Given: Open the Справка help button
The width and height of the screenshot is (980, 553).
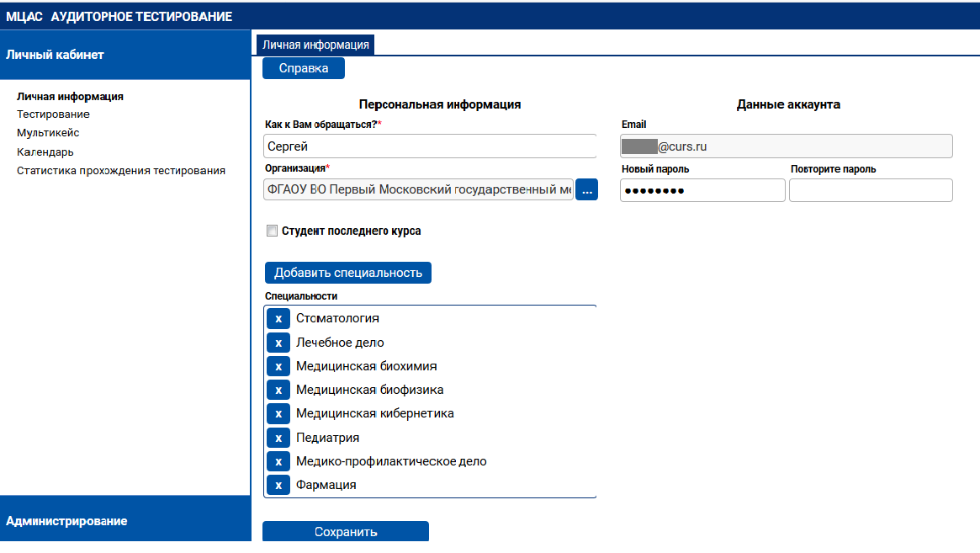Looking at the screenshot, I should [x=304, y=69].
